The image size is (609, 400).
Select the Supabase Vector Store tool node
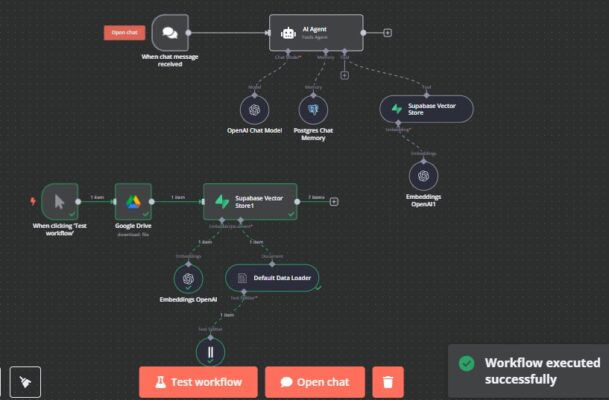pyautogui.click(x=426, y=109)
